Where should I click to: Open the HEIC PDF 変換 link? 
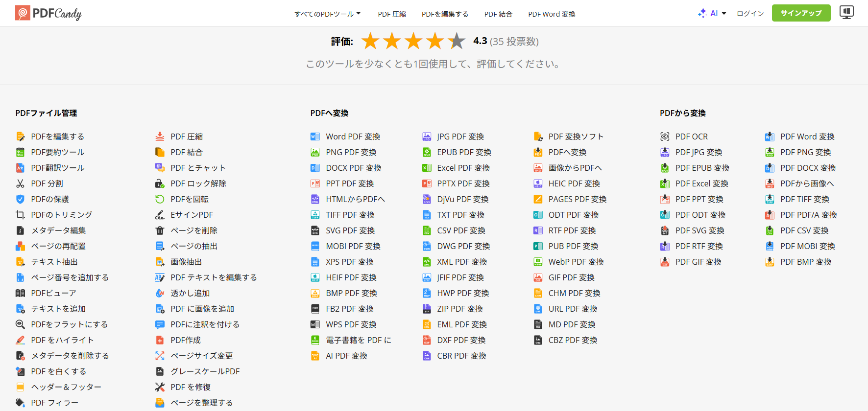click(574, 183)
